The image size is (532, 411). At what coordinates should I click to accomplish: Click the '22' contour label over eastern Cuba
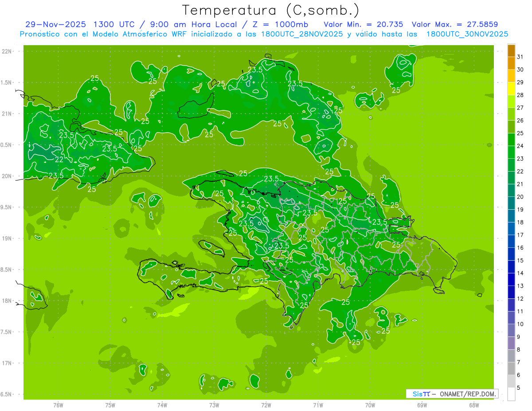pyautogui.click(x=59, y=160)
